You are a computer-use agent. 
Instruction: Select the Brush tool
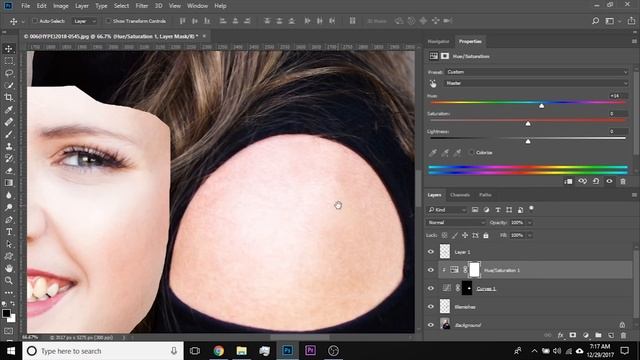tap(9, 134)
